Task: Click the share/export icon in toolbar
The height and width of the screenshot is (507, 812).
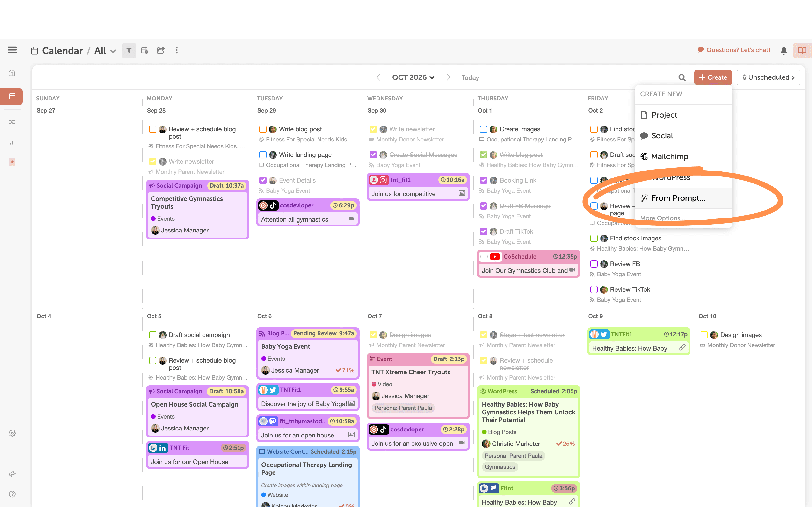Action: tap(160, 50)
